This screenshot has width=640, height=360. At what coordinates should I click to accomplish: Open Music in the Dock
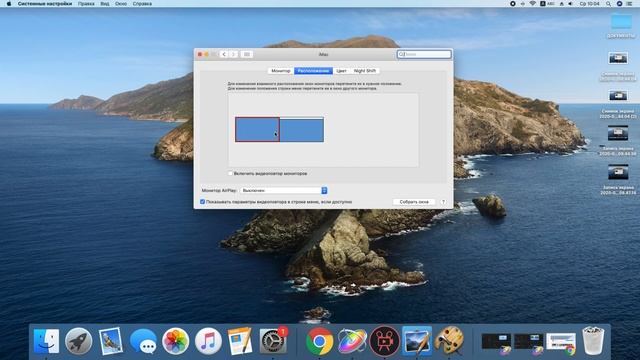(x=208, y=341)
